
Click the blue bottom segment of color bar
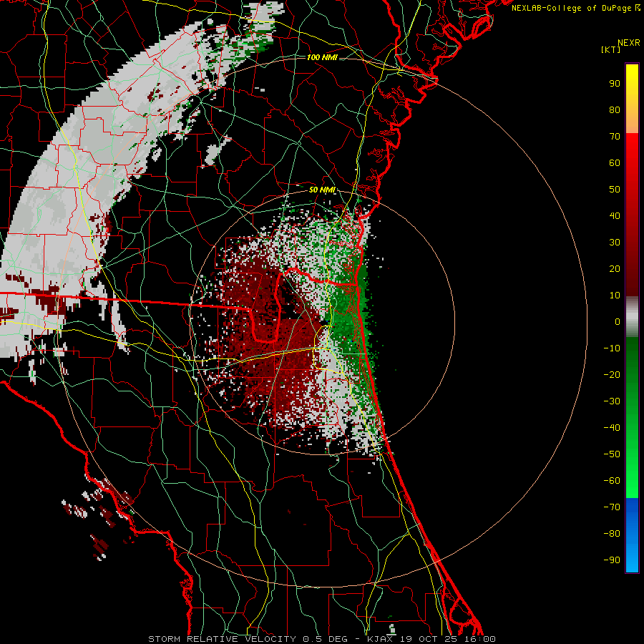pyautogui.click(x=632, y=535)
